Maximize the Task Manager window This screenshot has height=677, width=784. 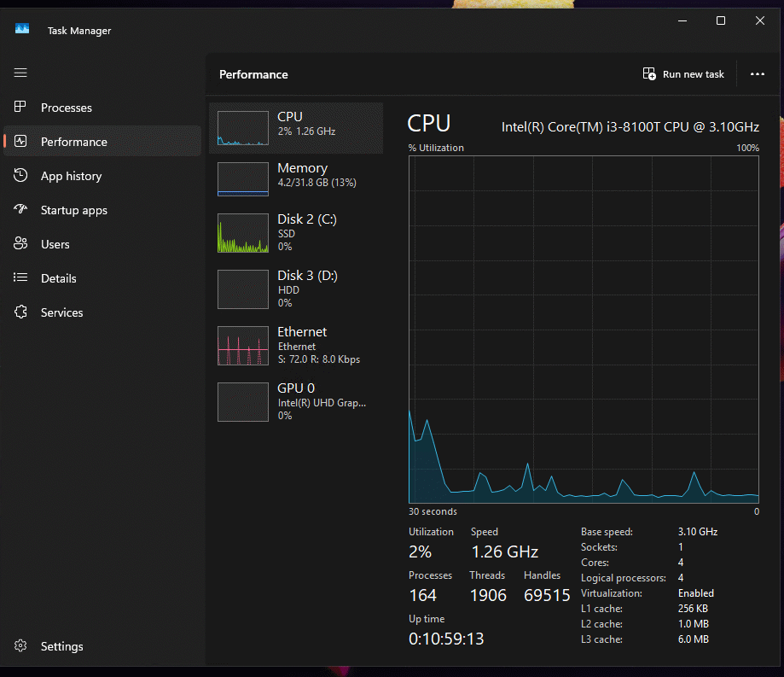tap(721, 20)
